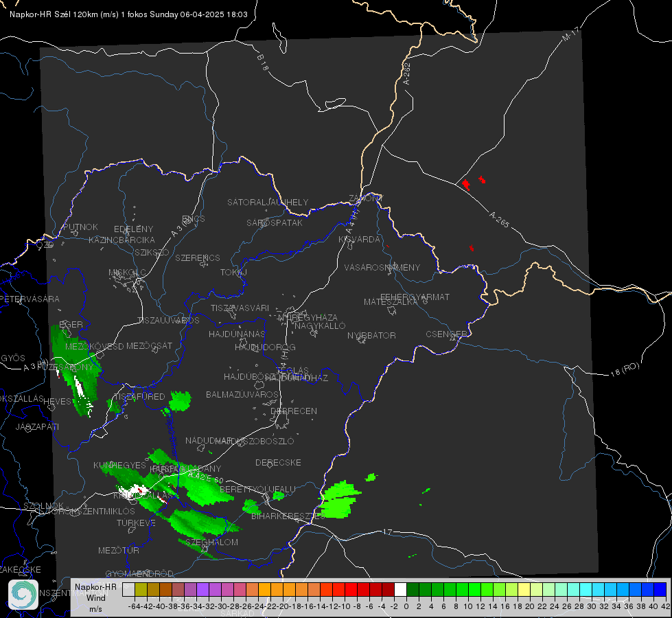This screenshot has width=672, height=618.
Task: Click the TOKAJ label
Action: pos(233,273)
